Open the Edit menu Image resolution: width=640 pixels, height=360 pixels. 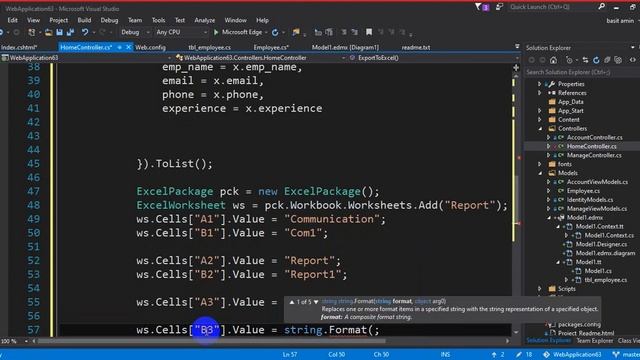(13, 20)
